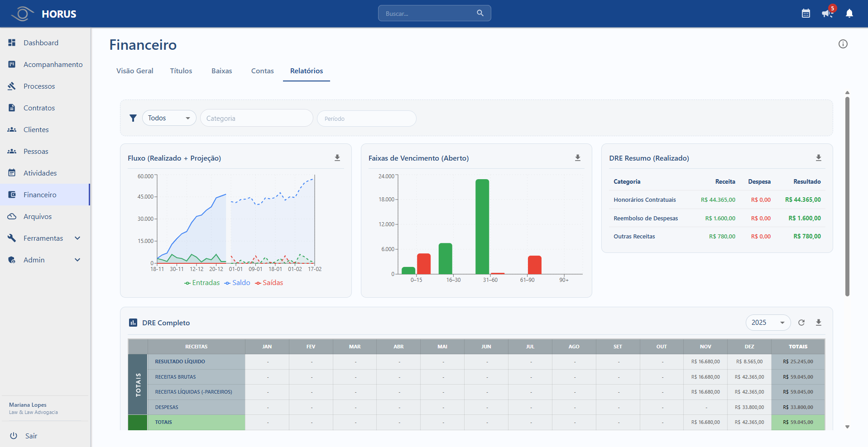Click the Buscar search field
The width and height of the screenshot is (868, 447).
pos(428,14)
